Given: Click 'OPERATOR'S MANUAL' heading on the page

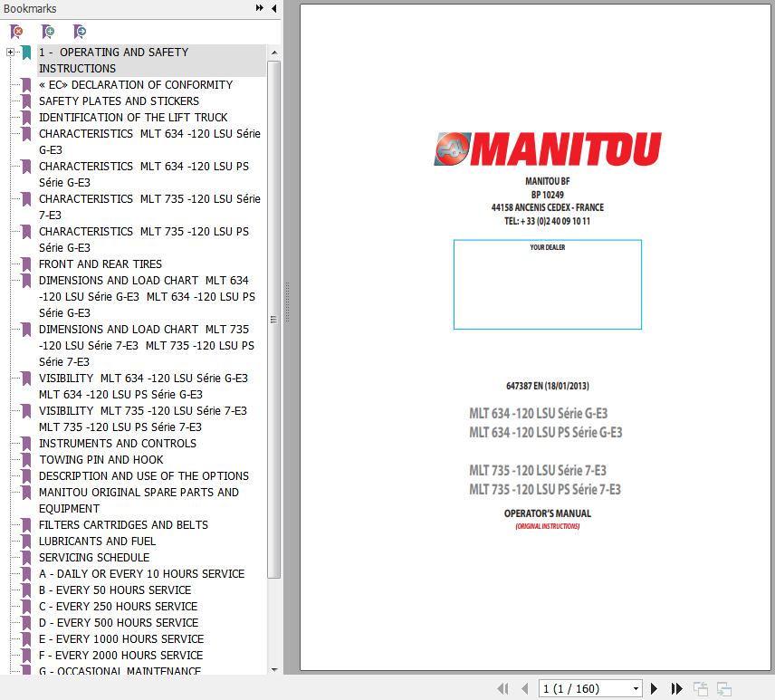Looking at the screenshot, I should point(548,513).
